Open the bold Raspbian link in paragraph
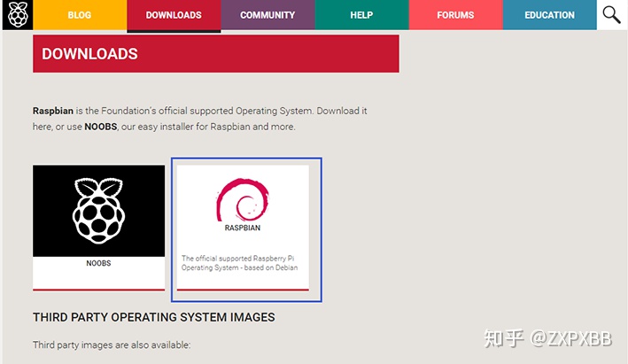628x364 pixels. [x=53, y=111]
